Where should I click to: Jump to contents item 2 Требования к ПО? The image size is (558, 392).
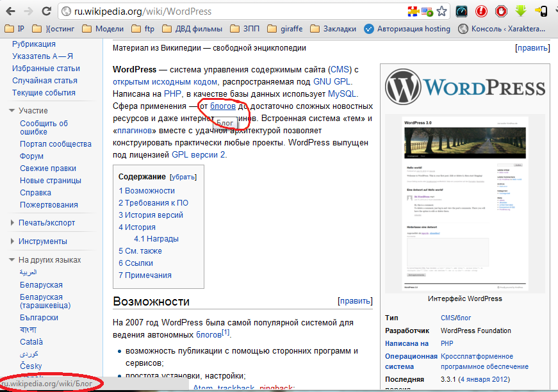coord(153,203)
